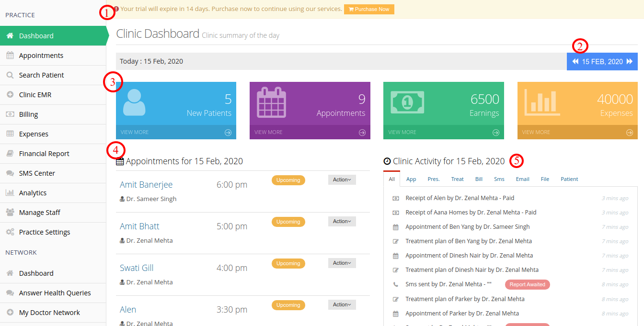
Task: Go to previous day with left arrows
Action: pyautogui.click(x=575, y=62)
